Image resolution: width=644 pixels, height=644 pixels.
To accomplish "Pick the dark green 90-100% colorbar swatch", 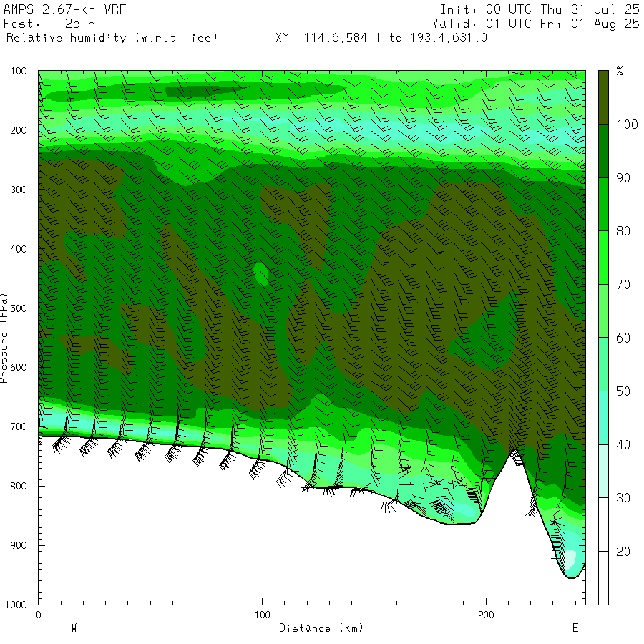I will (x=603, y=151).
